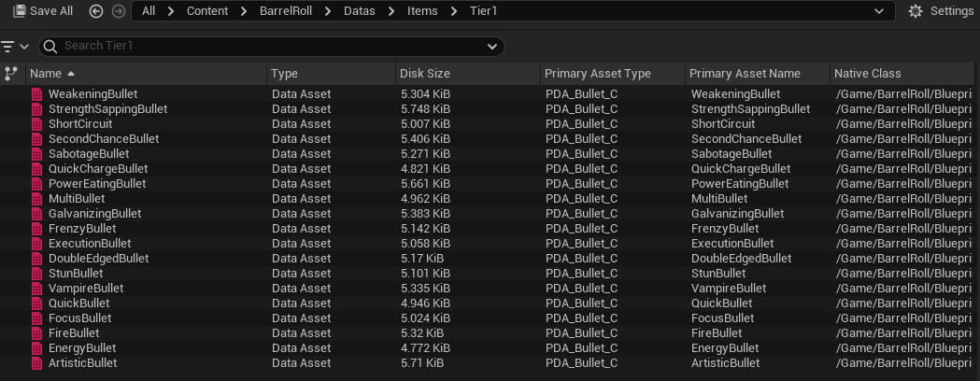Sort by the Disk Size column header
This screenshot has height=381, width=980.
(x=424, y=74)
